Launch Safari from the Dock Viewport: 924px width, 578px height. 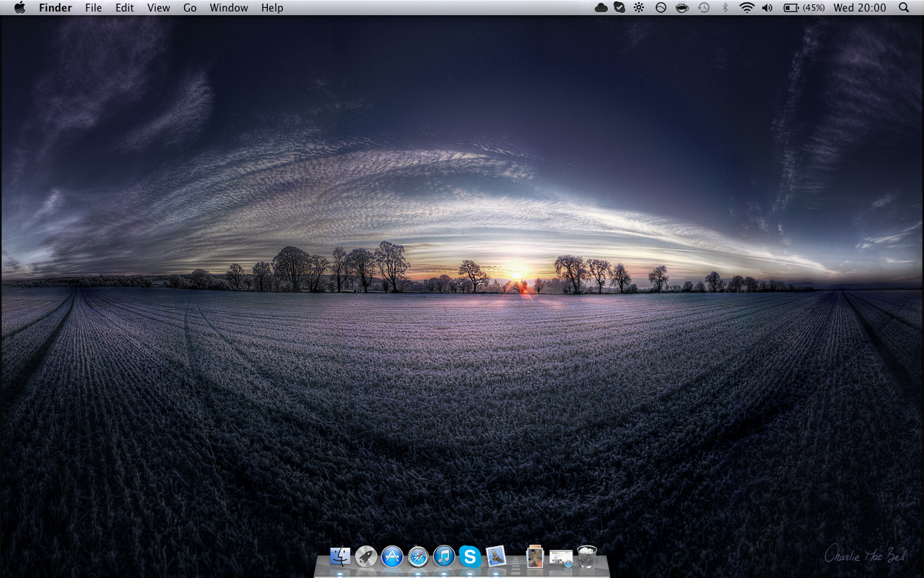pos(418,556)
